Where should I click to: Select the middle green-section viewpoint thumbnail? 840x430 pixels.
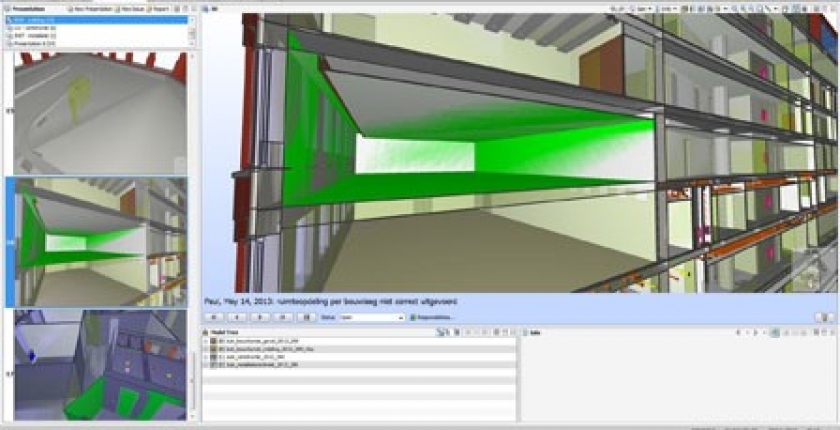point(100,242)
